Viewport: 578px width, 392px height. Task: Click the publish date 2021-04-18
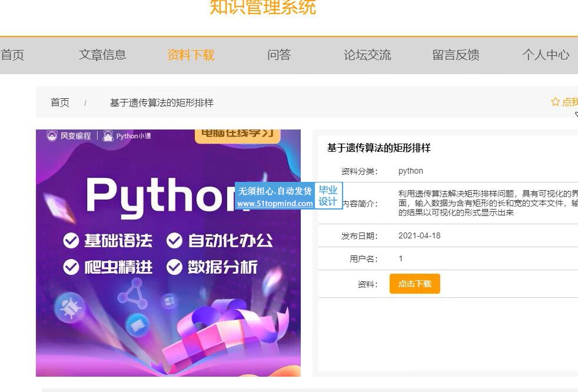[420, 235]
